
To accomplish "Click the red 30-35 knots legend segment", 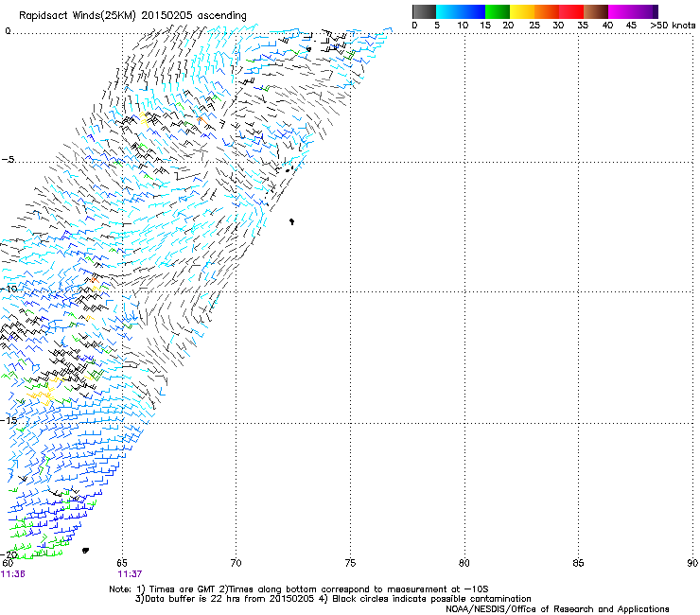I will [571, 11].
